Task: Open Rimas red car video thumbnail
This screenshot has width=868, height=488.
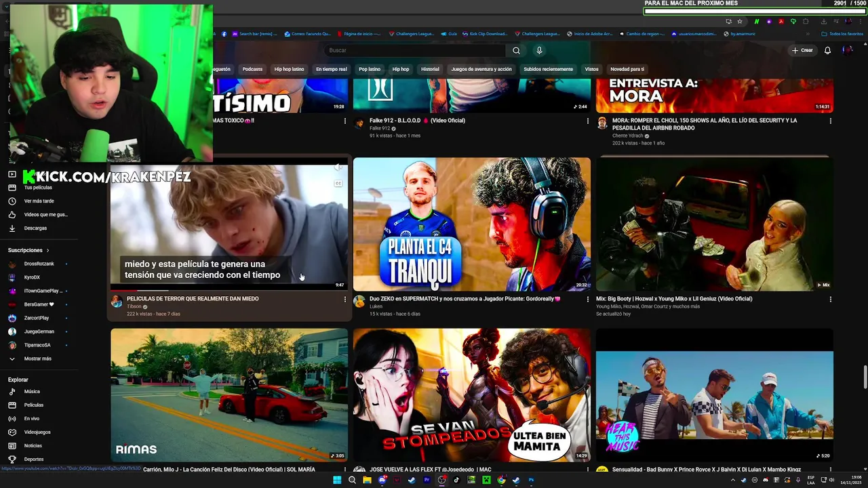Action: pos(229,395)
